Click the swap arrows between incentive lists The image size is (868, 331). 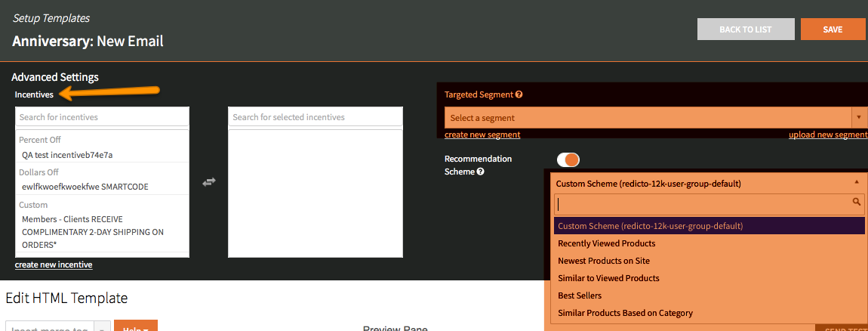pos(208,181)
